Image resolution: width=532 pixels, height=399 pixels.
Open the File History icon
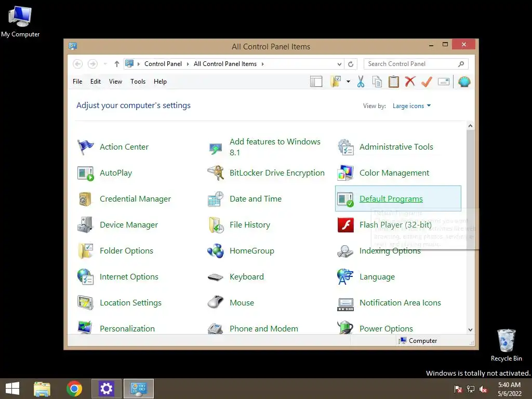click(215, 225)
